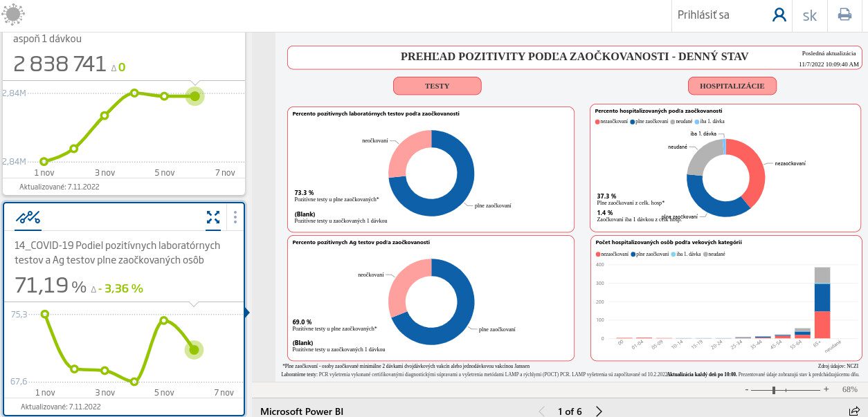The image size is (868, 417).
Task: Select the line chart view icon on card 14
Action: click(x=28, y=217)
